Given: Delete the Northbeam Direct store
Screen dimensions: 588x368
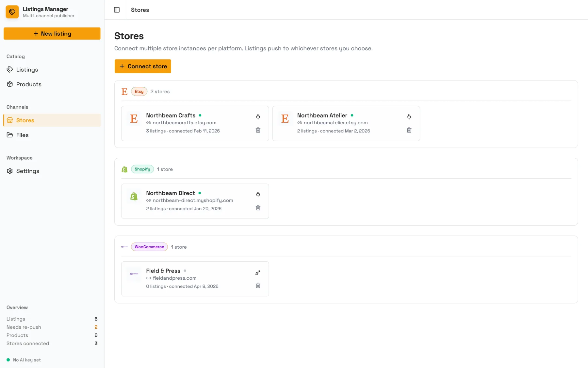Looking at the screenshot, I should 258,208.
